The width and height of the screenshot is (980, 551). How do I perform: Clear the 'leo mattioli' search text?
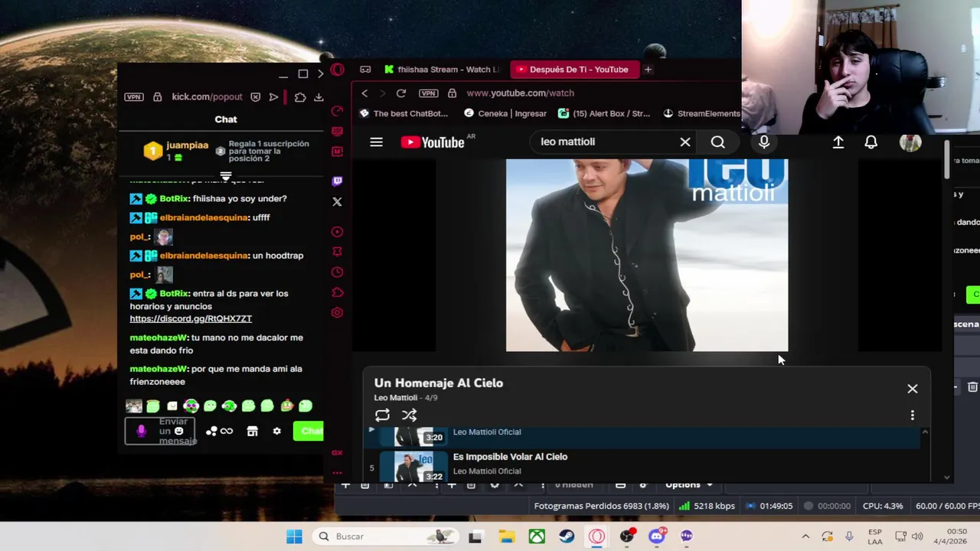tap(685, 142)
